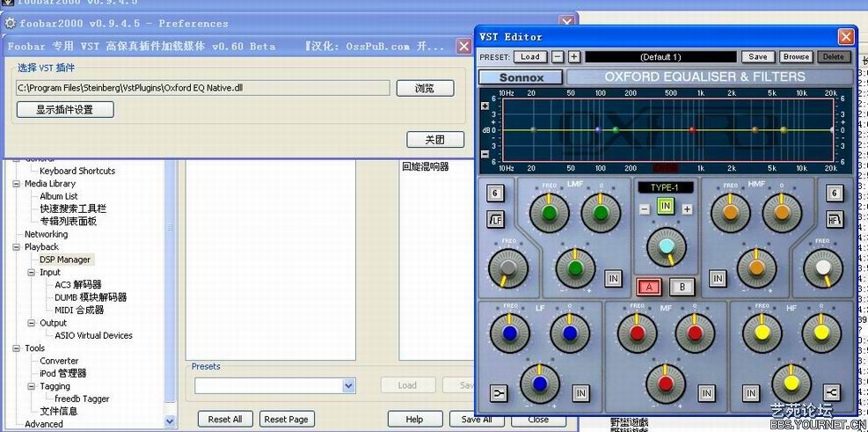Collapse the Tagging tree node

click(32, 386)
